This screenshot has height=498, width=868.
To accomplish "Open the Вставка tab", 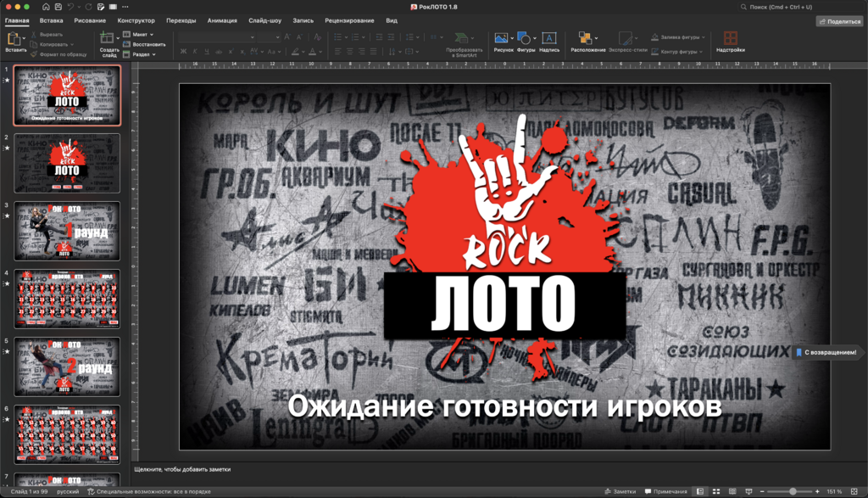I will 52,20.
